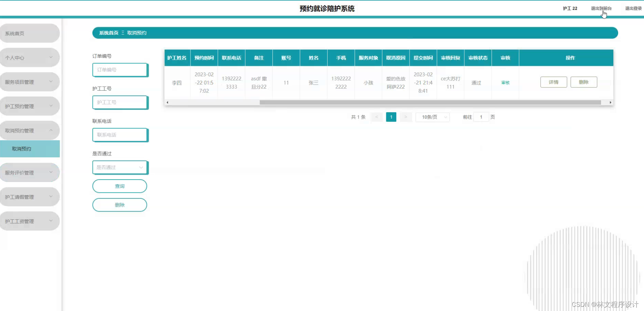Click the 查询 search button
Screen dimensions: 644x311
(120, 186)
